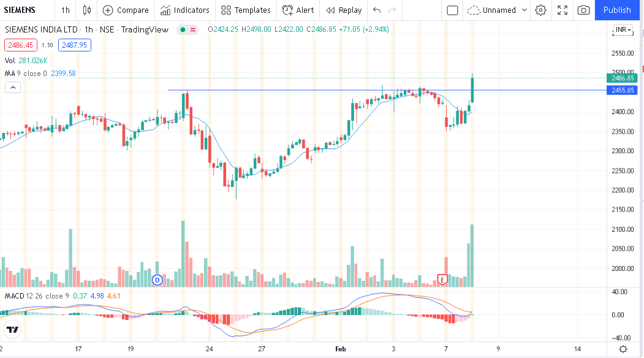The height and width of the screenshot is (358, 644).
Task: Take a chart snapshot with camera icon
Action: point(583,10)
